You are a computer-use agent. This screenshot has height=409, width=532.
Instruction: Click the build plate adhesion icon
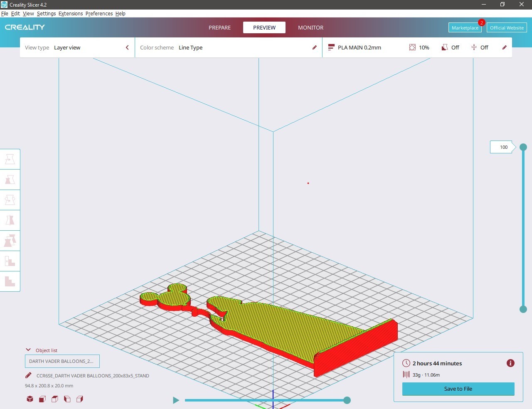(x=474, y=47)
